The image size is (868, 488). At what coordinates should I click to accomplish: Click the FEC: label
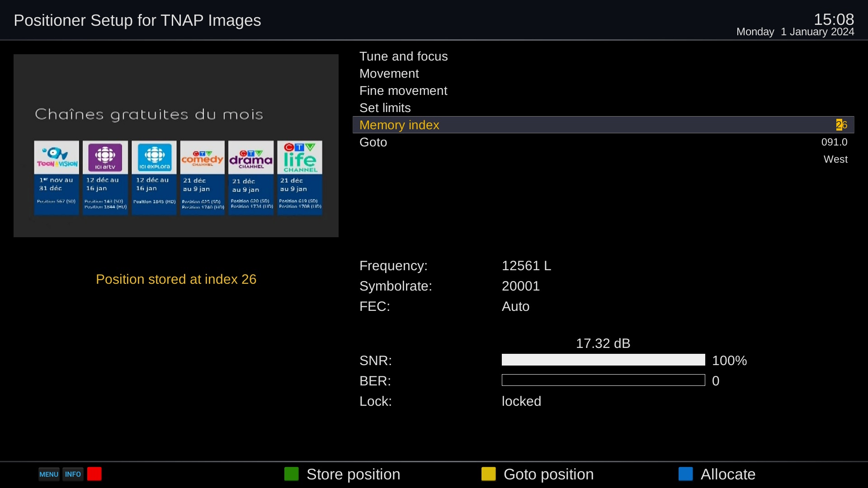tap(375, 306)
